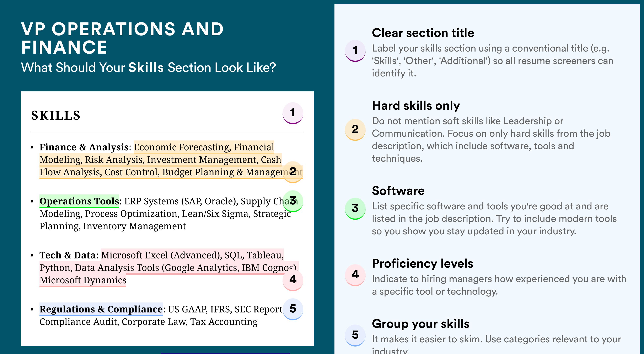Screen dimensions: 644x354
Task: Click badge 4 next to Proficiency levels
Action: [x=355, y=275]
